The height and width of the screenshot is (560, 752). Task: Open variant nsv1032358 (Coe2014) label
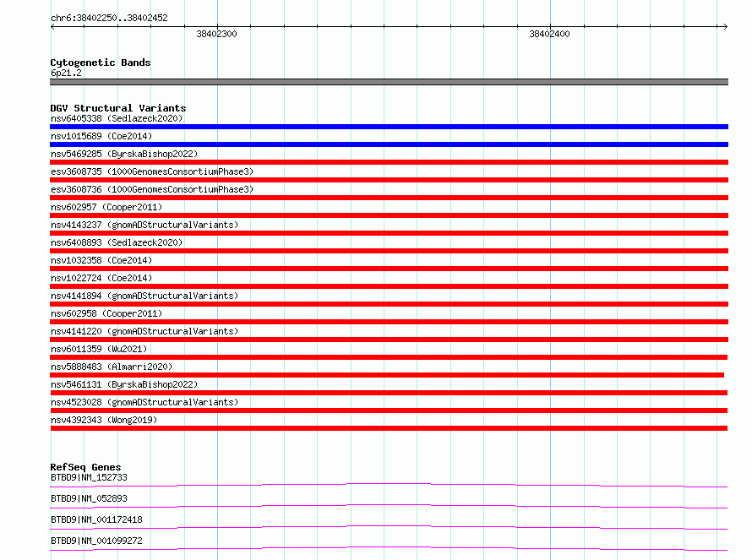101,260
